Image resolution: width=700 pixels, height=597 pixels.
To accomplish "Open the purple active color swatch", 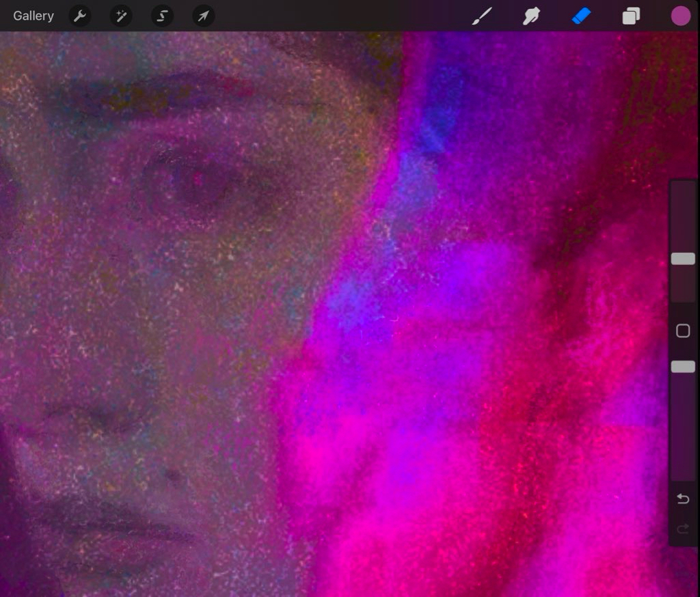I will tap(680, 16).
